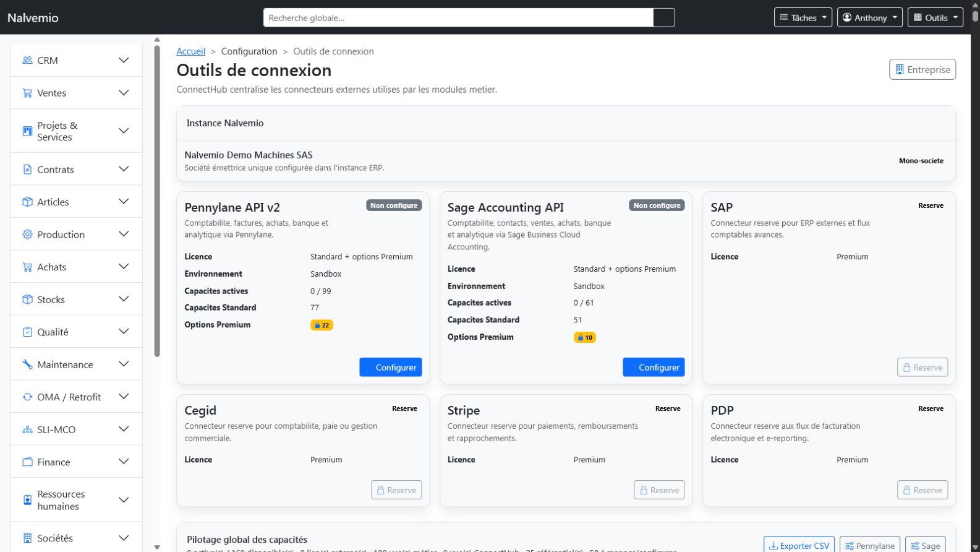Open the Qualité sidebar menu
The image size is (980, 552).
pos(76,332)
